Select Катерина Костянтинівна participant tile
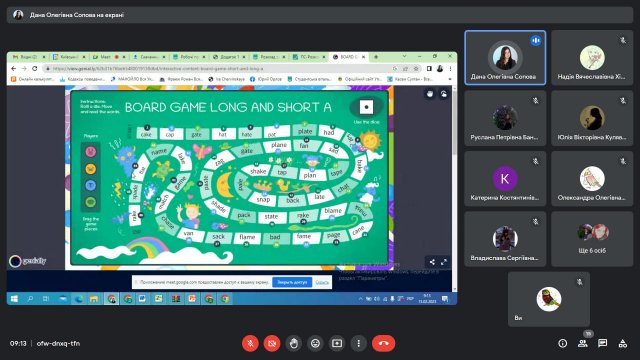The width and height of the screenshot is (640, 360). (505, 178)
